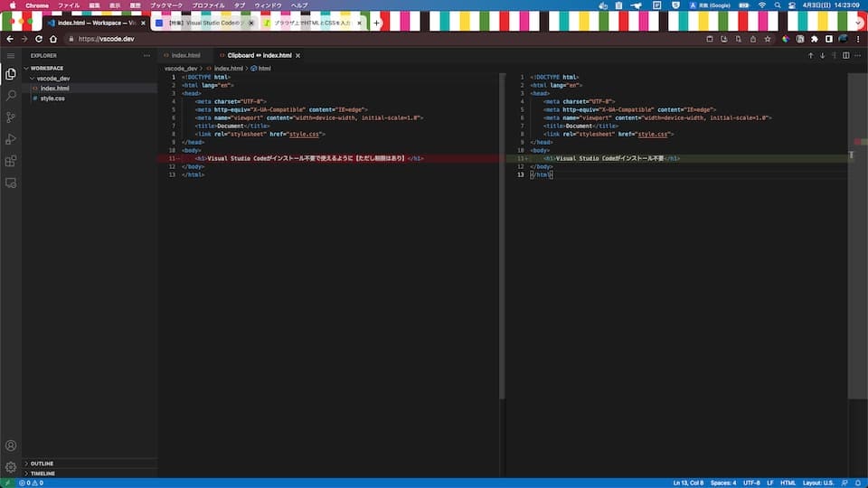Switch to index.html — Workspace Chrome tab

coord(96,23)
